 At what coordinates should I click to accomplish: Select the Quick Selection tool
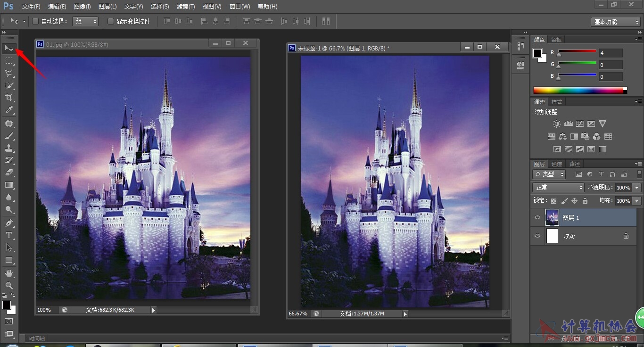pos(9,85)
